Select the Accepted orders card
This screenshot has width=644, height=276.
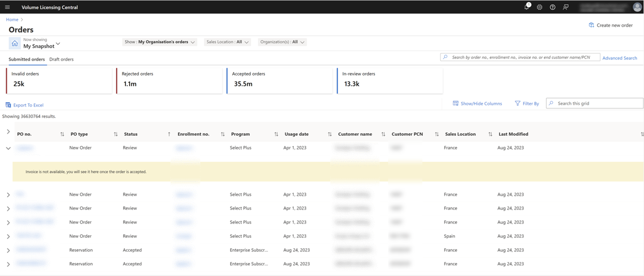tap(279, 81)
